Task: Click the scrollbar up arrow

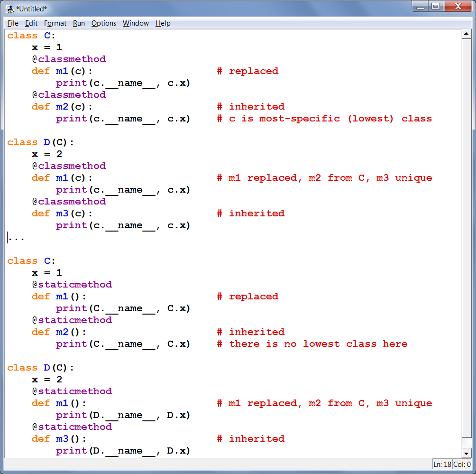Action: pyautogui.click(x=466, y=34)
